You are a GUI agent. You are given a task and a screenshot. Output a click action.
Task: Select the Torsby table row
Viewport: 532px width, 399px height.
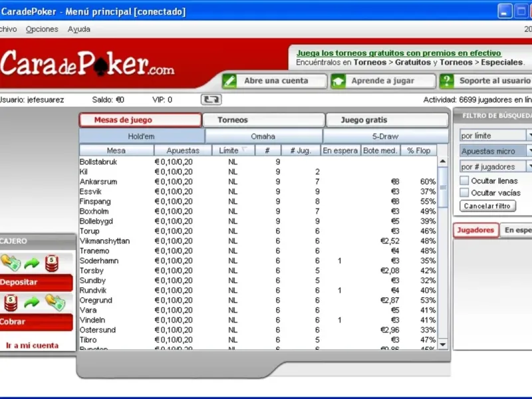[x=258, y=271]
